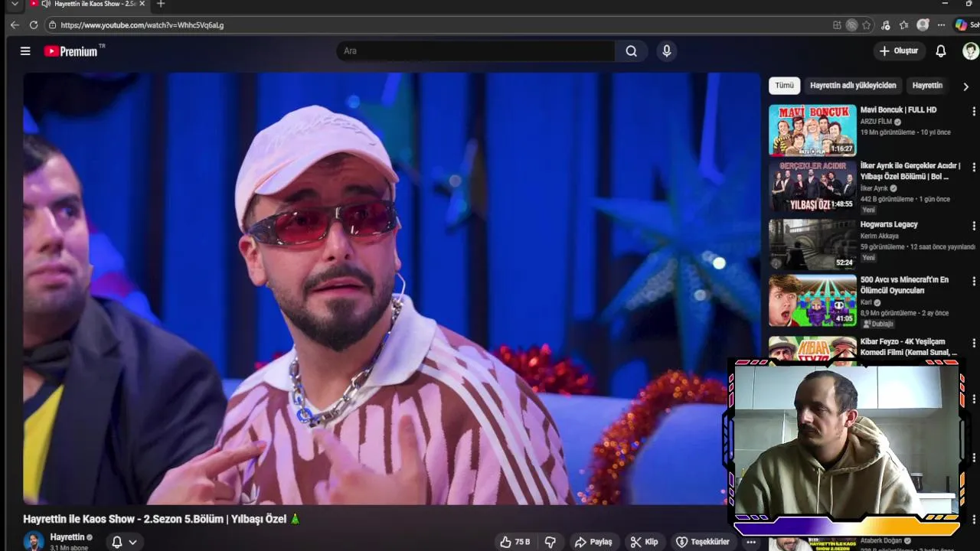Open more actions ellipsis under video

751,542
